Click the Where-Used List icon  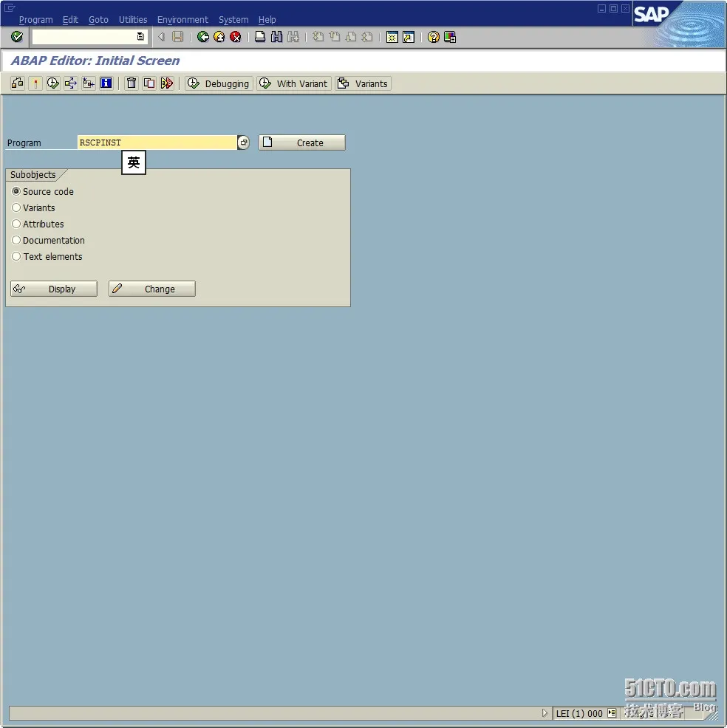click(x=71, y=83)
